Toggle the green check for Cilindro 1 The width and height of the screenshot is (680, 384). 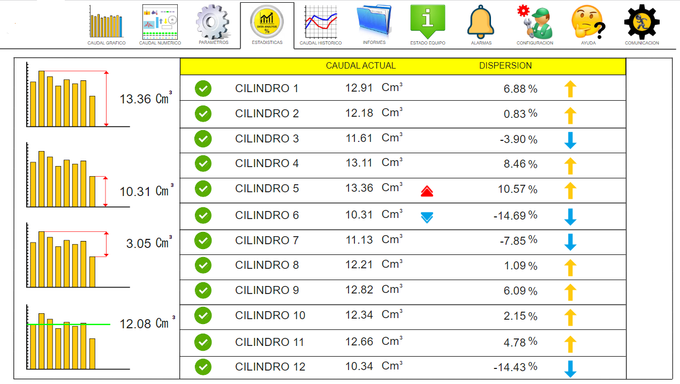tap(203, 89)
